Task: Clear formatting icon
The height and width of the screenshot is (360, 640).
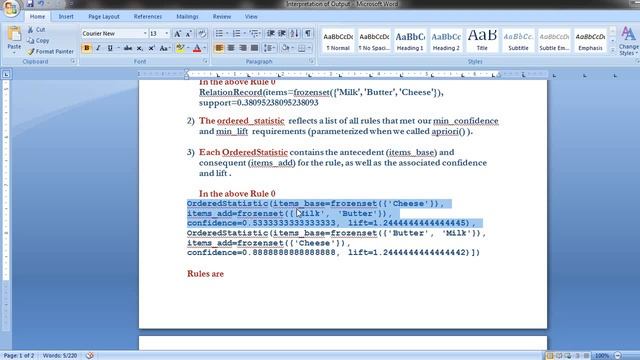Action: [x=202, y=34]
